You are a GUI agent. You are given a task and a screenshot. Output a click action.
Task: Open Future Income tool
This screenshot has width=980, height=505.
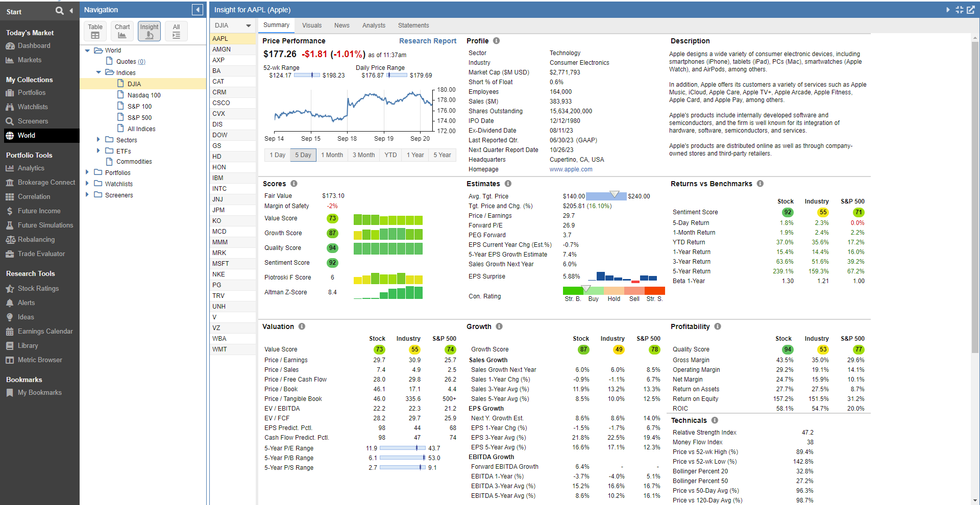pos(39,211)
